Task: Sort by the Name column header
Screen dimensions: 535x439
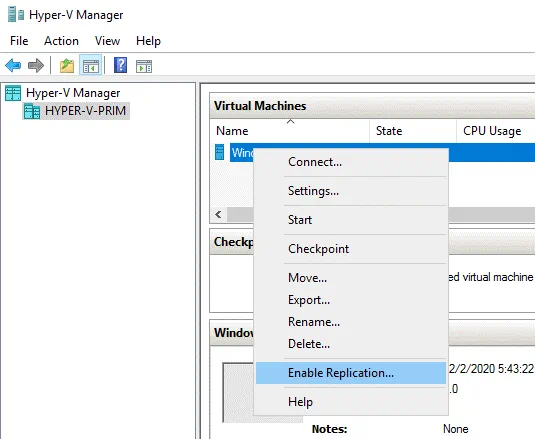Action: click(289, 131)
